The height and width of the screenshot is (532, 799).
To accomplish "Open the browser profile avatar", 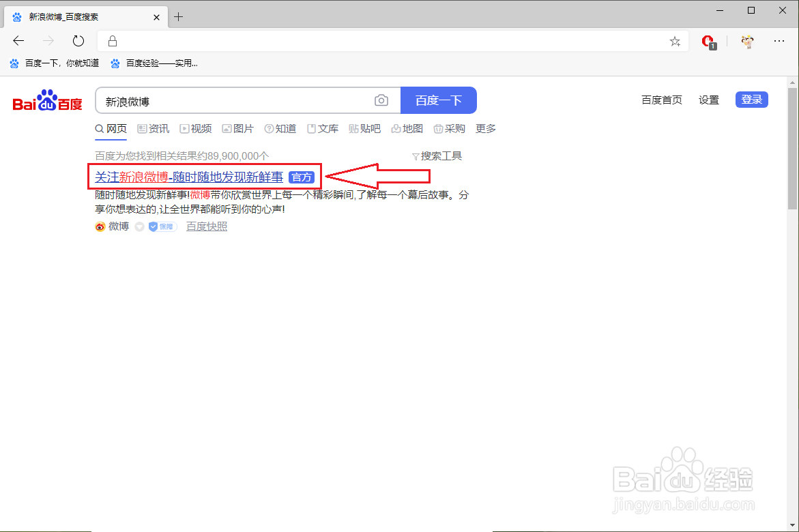I will coord(748,42).
